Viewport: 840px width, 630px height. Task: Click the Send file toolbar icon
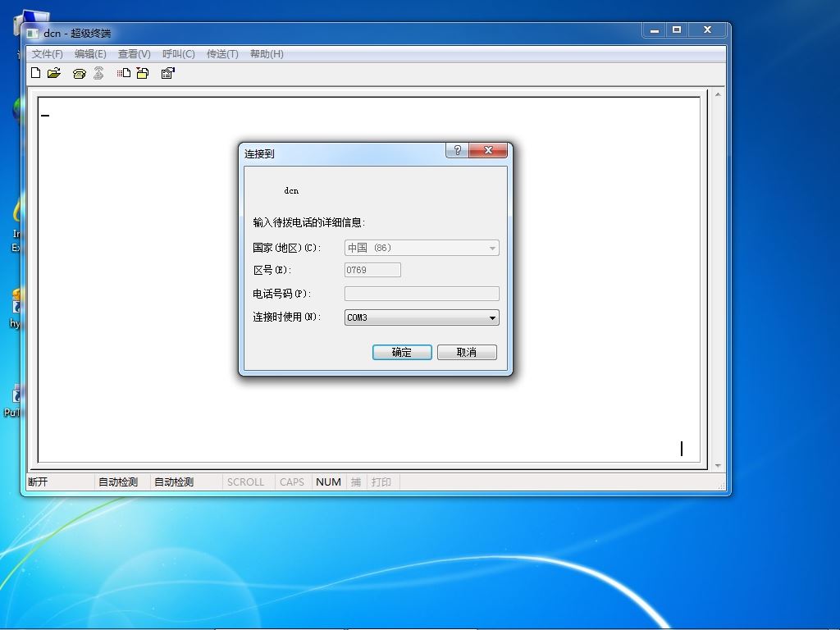[124, 73]
